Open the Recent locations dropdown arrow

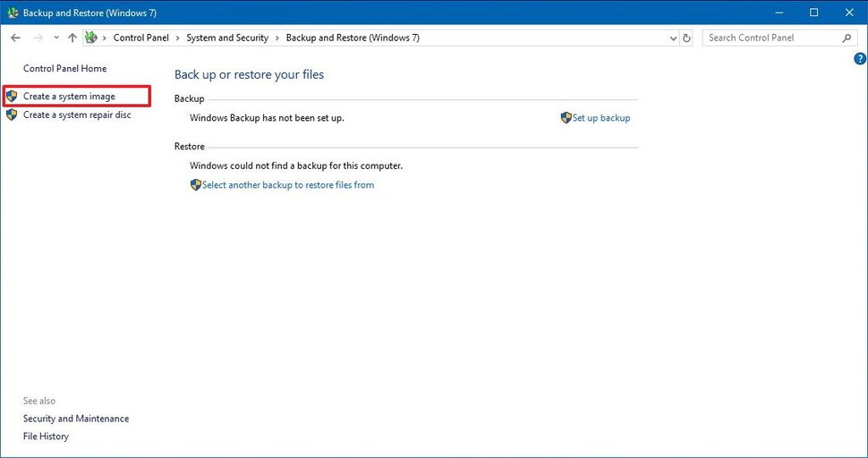tap(56, 38)
